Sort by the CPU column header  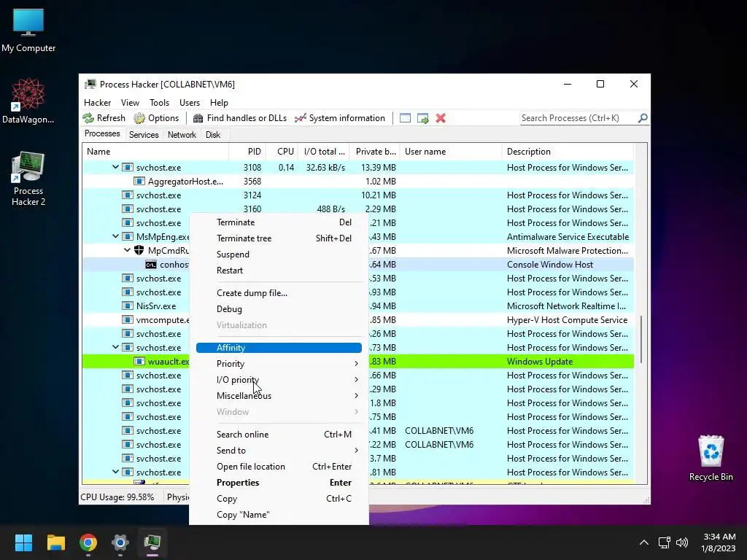click(282, 152)
